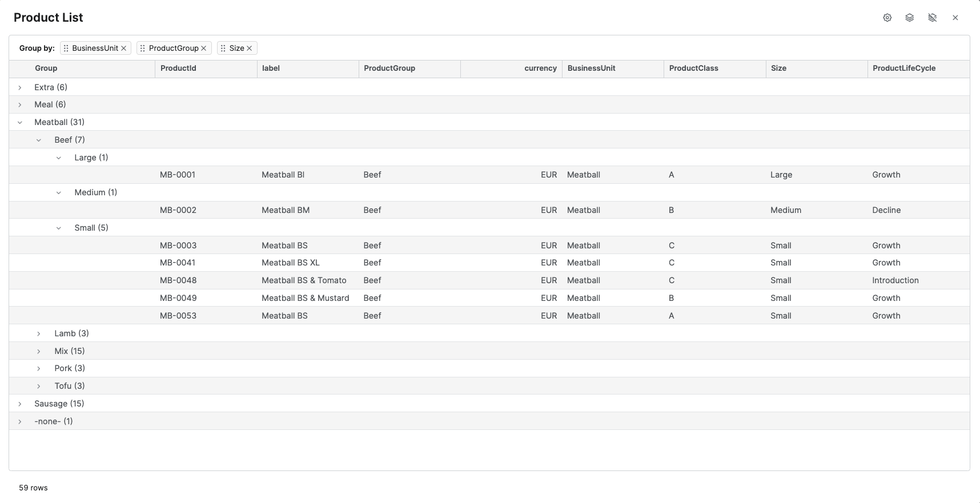Screen dimensions: 980x503
Task: Expand the Extra (6) group
Action: (20, 87)
